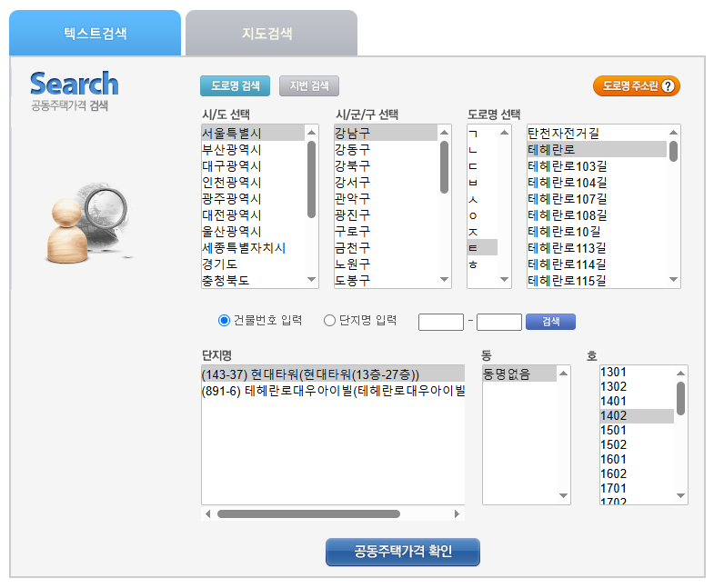Choose 도봉구 district

(386, 280)
